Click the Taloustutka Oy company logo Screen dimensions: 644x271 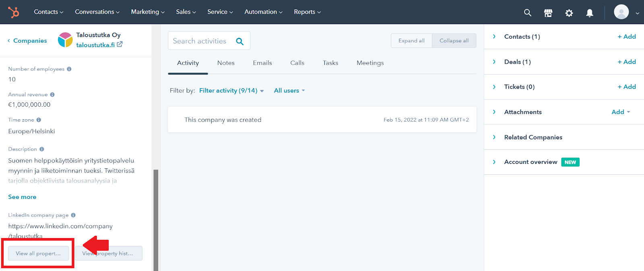point(65,40)
